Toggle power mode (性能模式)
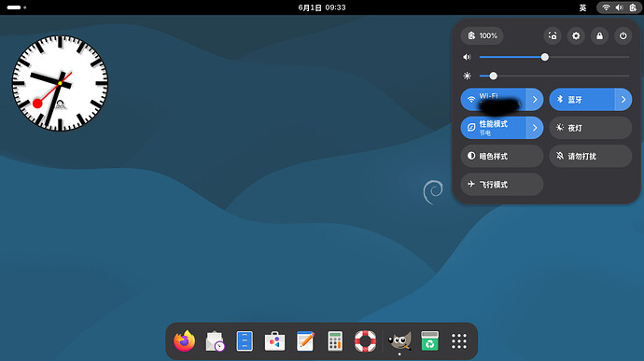The width and height of the screenshot is (644, 361). point(494,128)
